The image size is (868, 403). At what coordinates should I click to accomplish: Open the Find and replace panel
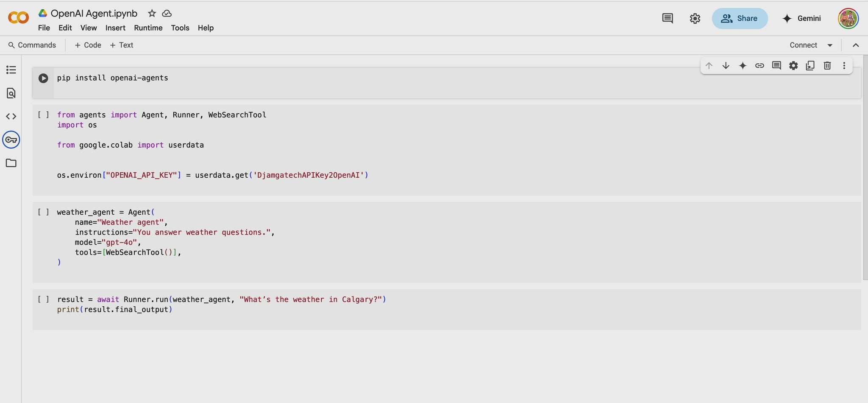click(x=11, y=93)
